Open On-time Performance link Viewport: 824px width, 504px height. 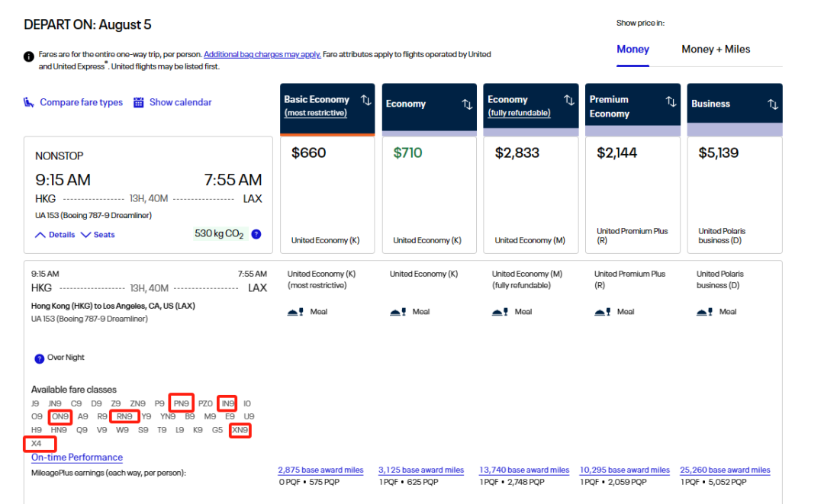(x=77, y=457)
